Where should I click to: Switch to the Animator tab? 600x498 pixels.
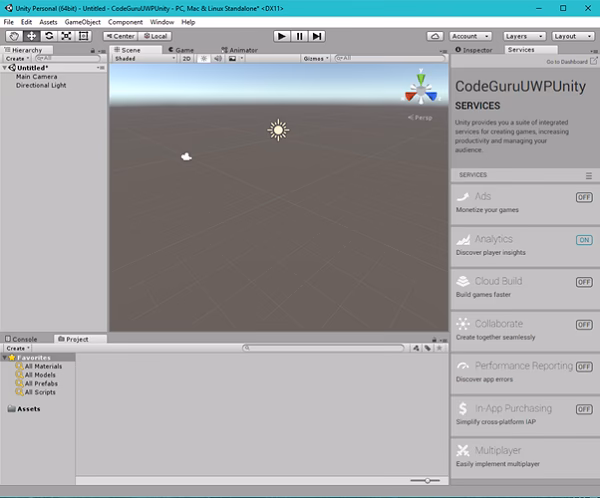[239, 50]
